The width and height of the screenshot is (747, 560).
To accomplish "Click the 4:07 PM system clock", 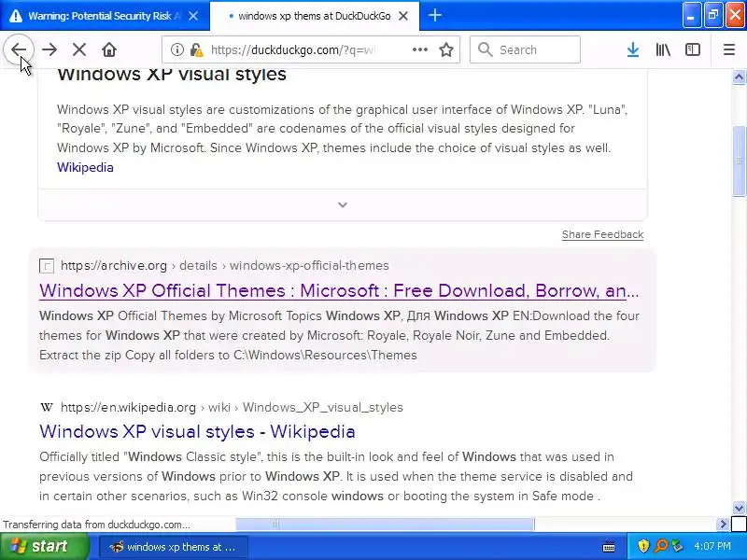I will (x=712, y=546).
